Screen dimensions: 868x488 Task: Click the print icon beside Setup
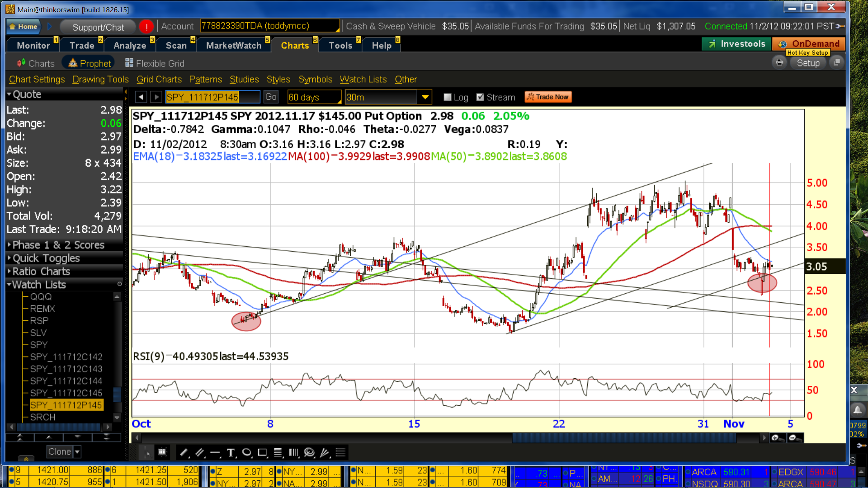point(779,63)
